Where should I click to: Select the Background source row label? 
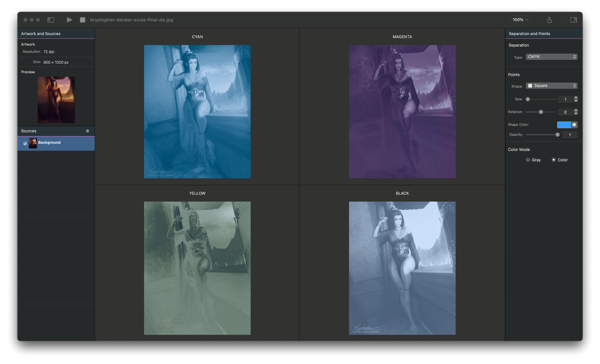(x=49, y=143)
